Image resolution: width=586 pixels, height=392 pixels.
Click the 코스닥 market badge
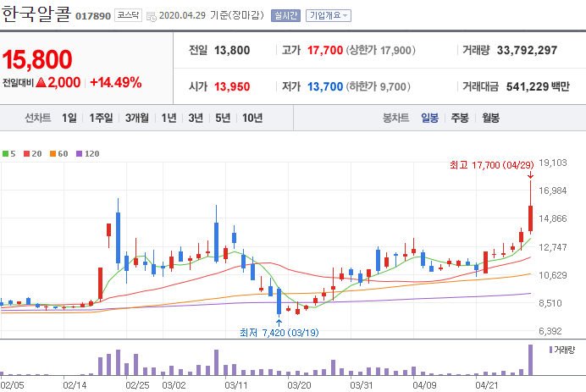click(128, 15)
